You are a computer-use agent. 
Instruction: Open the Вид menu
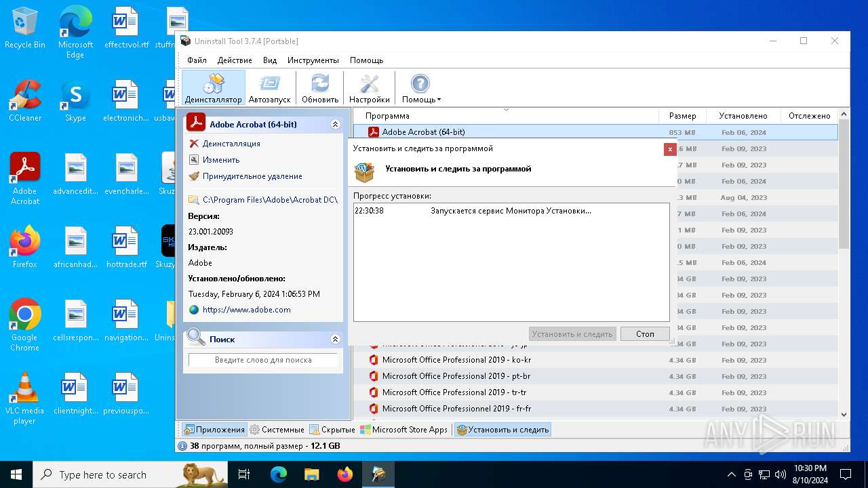point(270,60)
